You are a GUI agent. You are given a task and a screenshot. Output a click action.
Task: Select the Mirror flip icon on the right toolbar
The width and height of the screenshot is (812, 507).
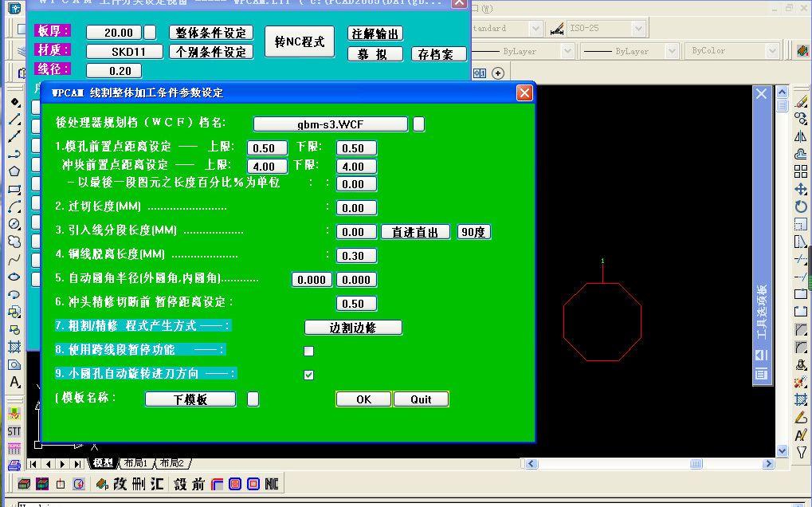800,135
